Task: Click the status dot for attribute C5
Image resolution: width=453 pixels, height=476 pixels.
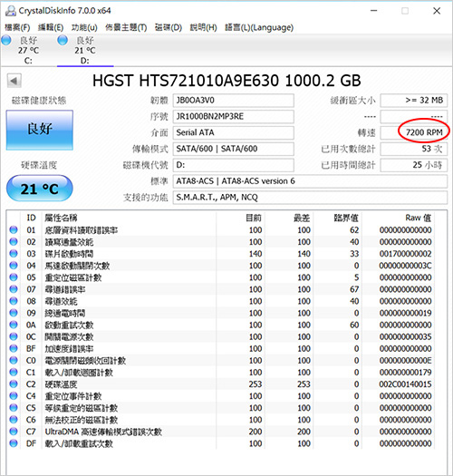Action: point(14,408)
